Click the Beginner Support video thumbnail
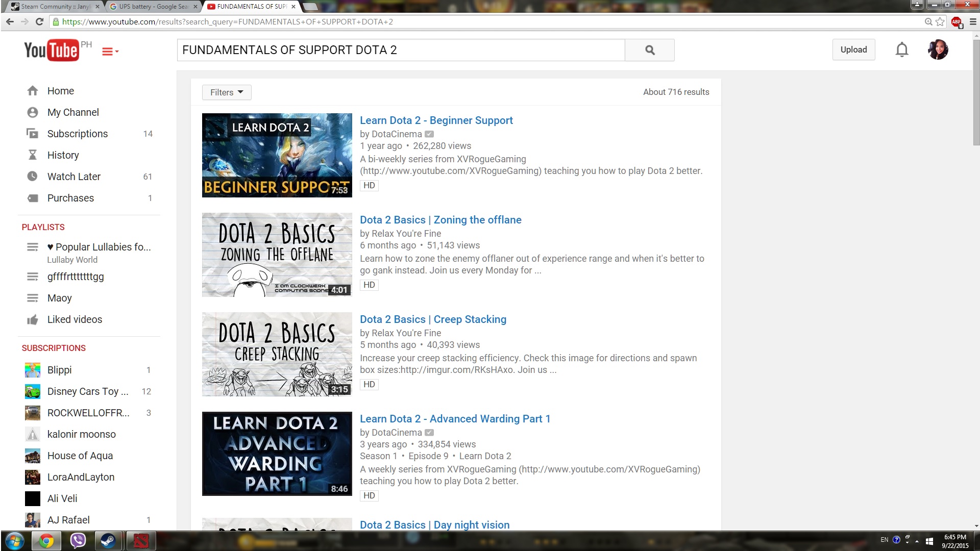 277,155
